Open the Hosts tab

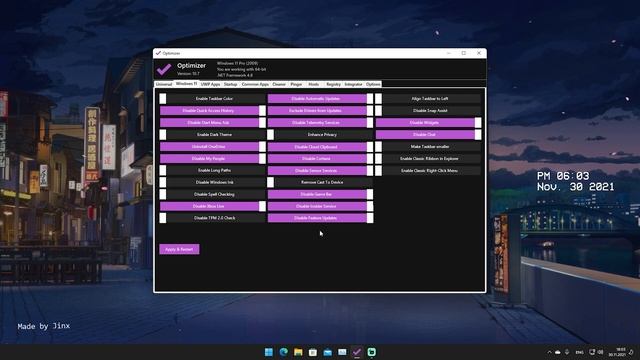tap(313, 84)
